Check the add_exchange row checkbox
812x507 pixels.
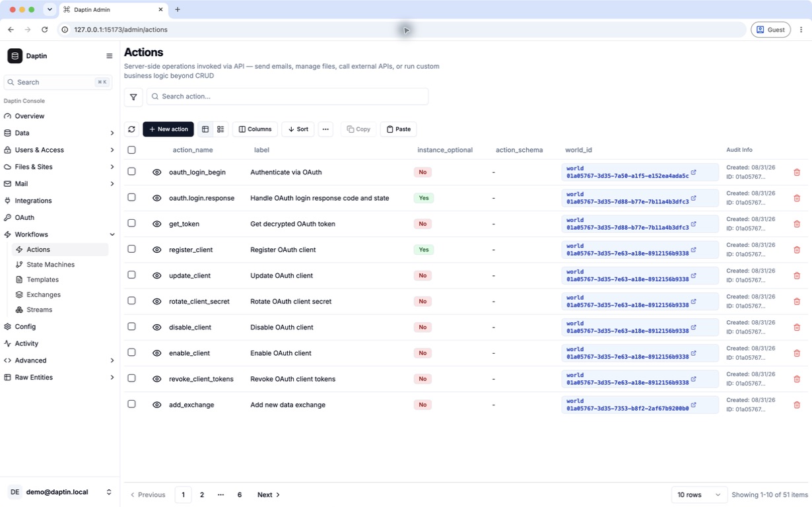[x=131, y=404]
